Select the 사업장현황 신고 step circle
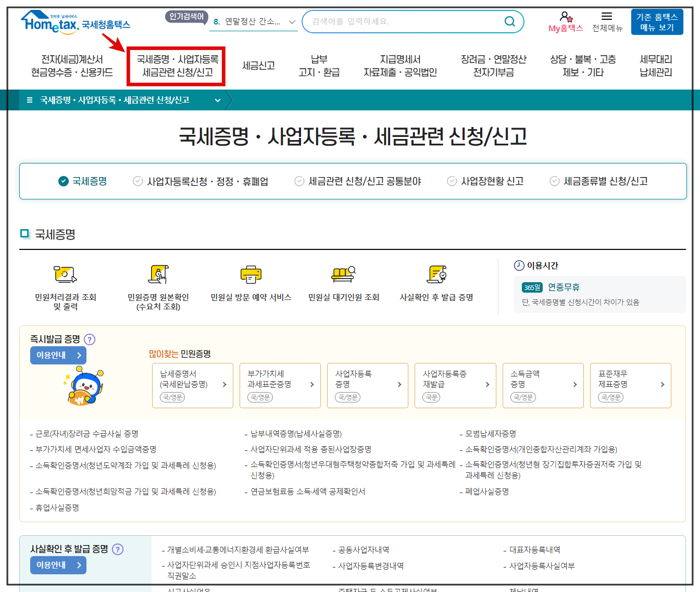This screenshot has width=700, height=592. 451,181
